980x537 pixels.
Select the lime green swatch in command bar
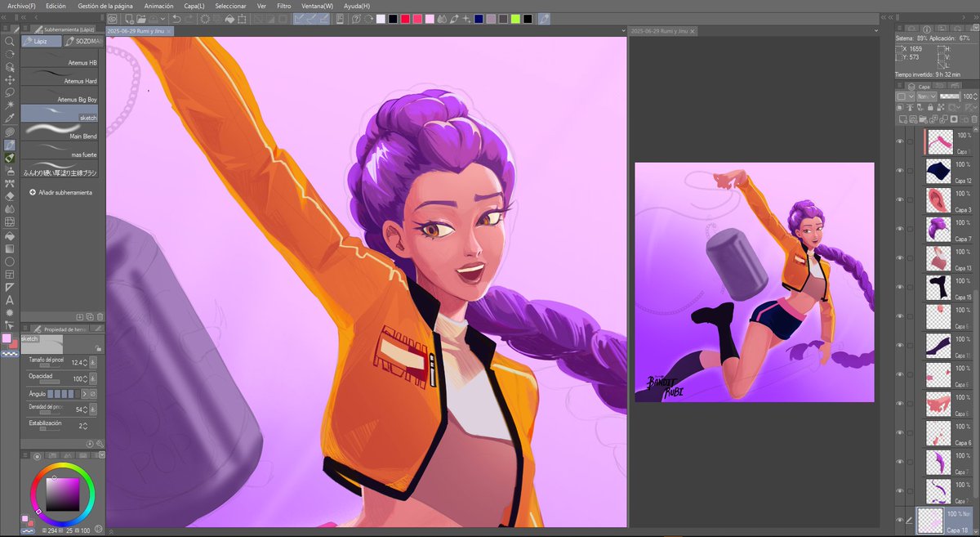coord(515,18)
